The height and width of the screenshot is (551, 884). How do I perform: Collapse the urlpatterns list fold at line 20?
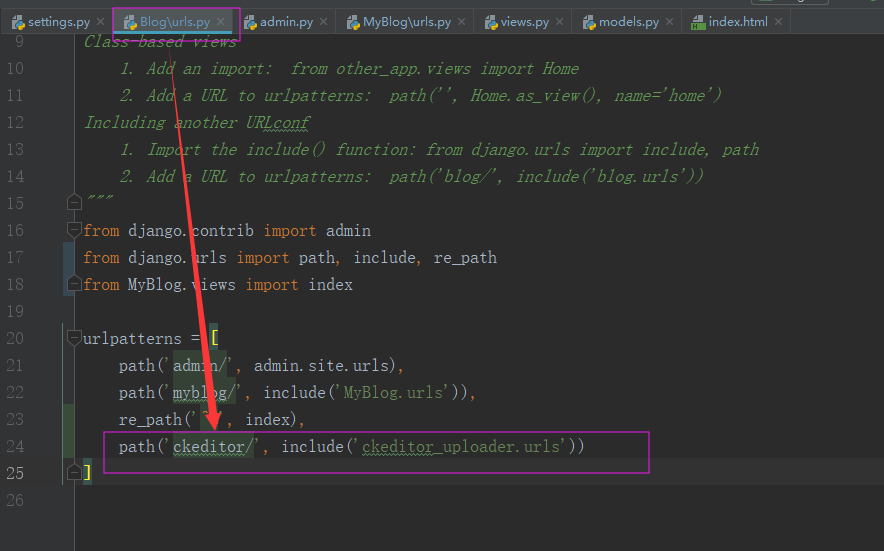click(74, 337)
